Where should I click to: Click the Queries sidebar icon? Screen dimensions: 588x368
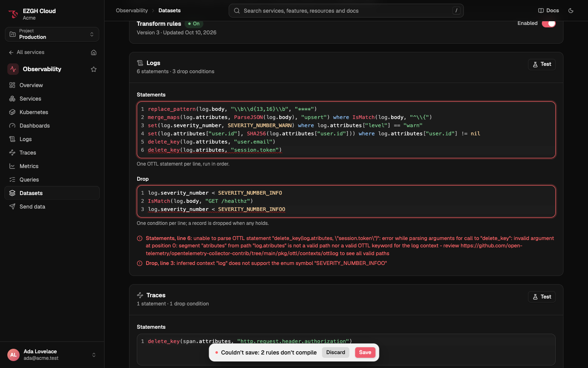[12, 180]
